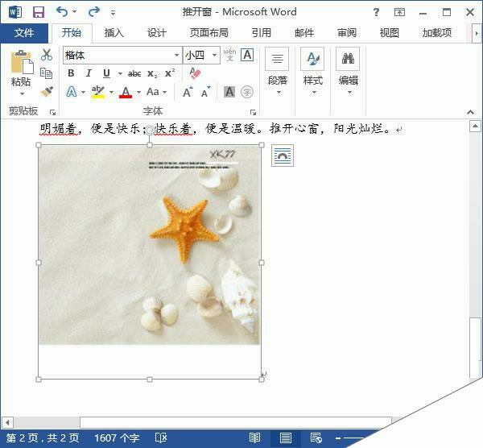The height and width of the screenshot is (448, 483).
Task: Select the Format Painter brush icon
Action: [x=47, y=92]
